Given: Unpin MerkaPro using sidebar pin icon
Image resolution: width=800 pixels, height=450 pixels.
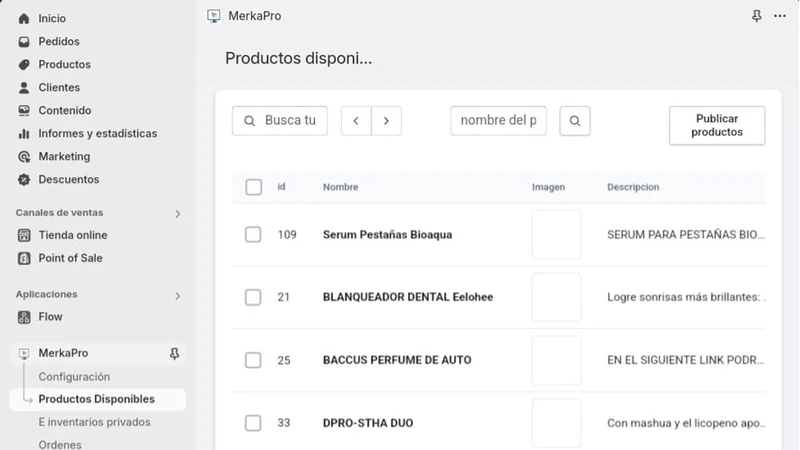Looking at the screenshot, I should (x=174, y=354).
